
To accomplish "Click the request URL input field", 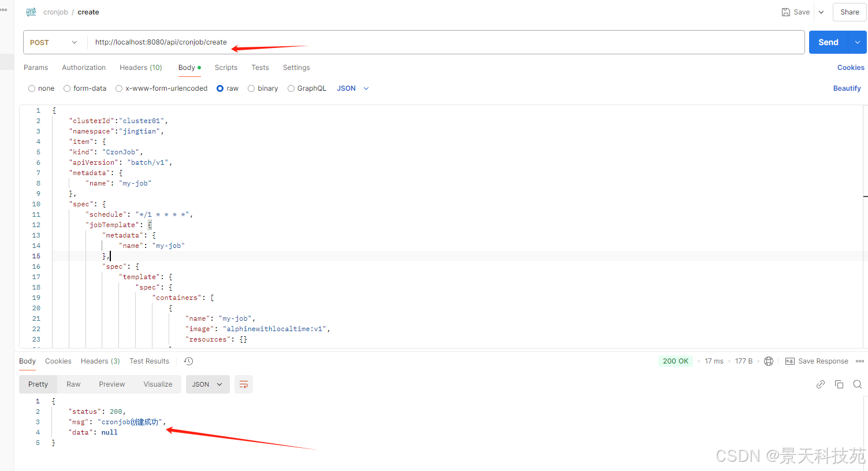I will 446,42.
